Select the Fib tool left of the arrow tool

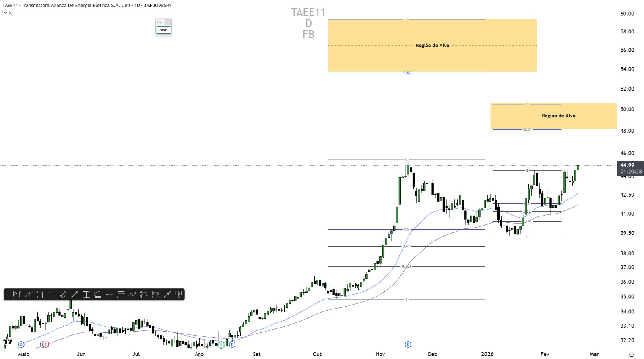pyautogui.click(x=155, y=295)
